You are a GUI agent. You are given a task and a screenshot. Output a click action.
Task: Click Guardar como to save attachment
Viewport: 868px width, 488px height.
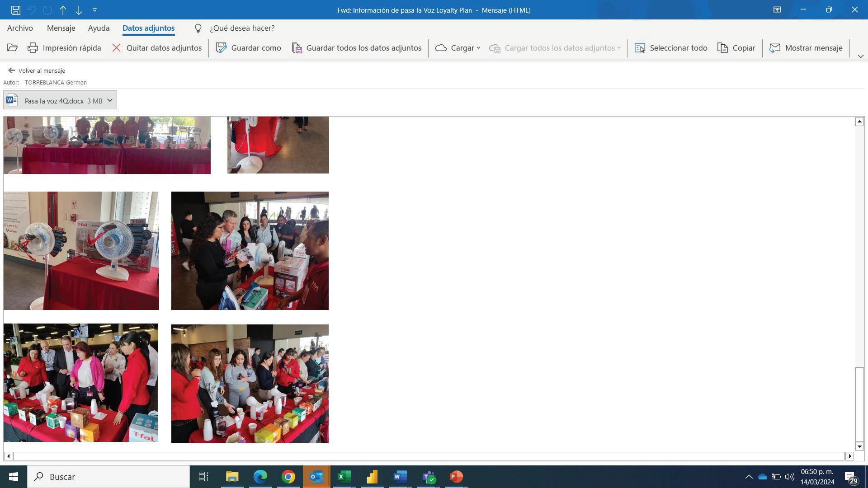pyautogui.click(x=249, y=48)
